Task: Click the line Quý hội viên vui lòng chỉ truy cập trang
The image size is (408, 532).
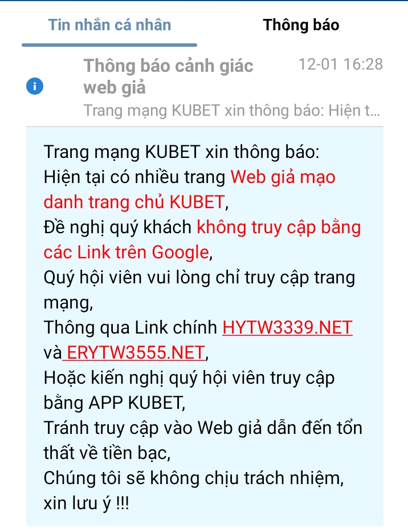Action: coord(199,278)
